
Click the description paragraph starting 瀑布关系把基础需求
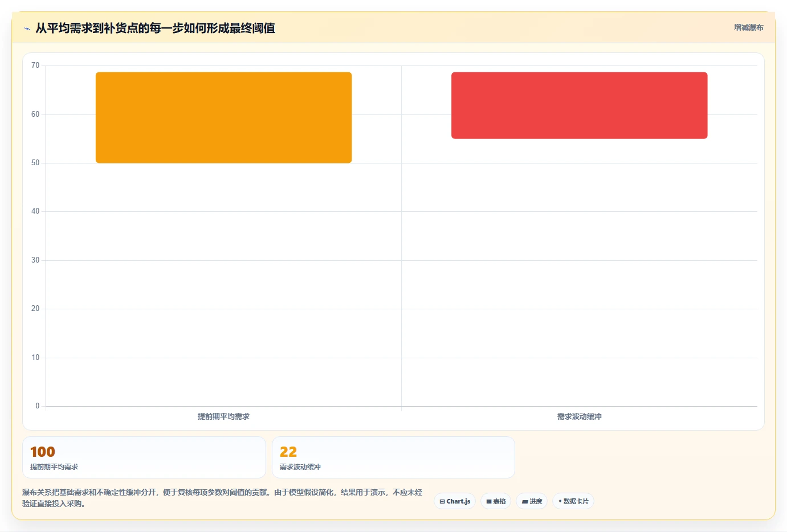click(x=222, y=498)
